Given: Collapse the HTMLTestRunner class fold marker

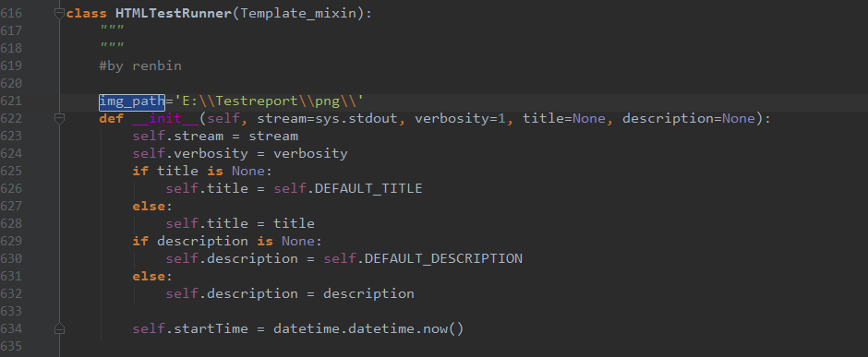Looking at the screenshot, I should [59, 15].
